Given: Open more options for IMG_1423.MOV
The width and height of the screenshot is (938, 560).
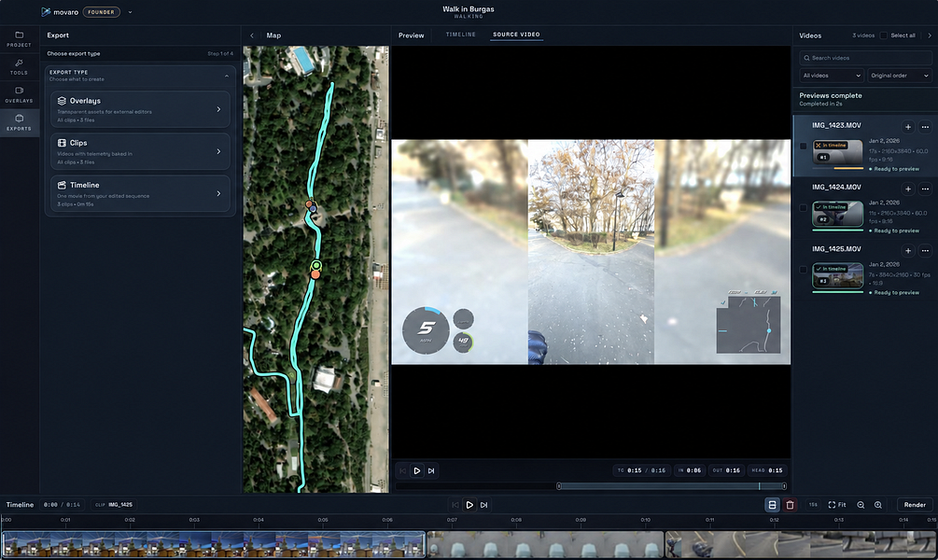Looking at the screenshot, I should 926,127.
